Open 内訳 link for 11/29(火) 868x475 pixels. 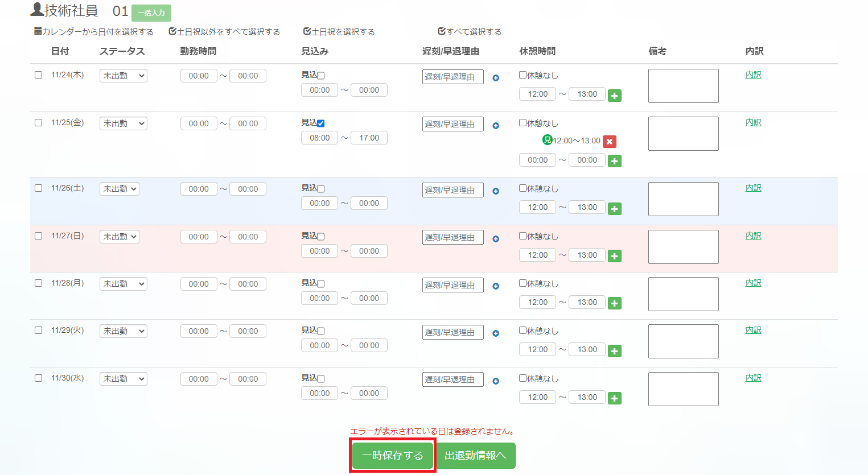pos(753,330)
